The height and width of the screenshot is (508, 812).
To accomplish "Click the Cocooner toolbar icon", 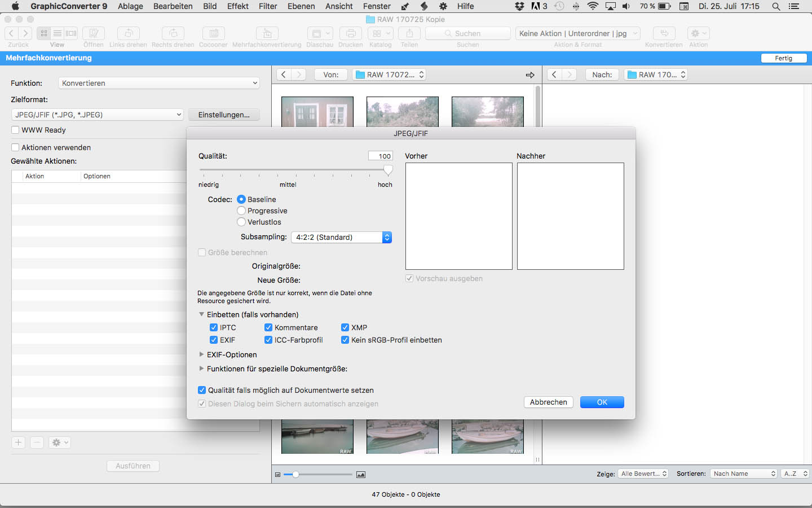I will coord(213,34).
